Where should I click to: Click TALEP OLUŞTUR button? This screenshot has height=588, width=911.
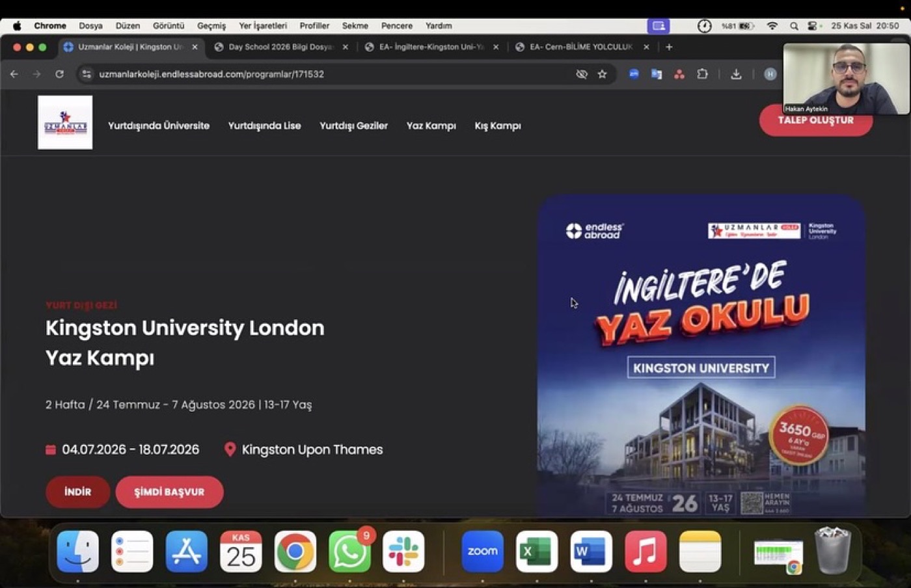816,121
